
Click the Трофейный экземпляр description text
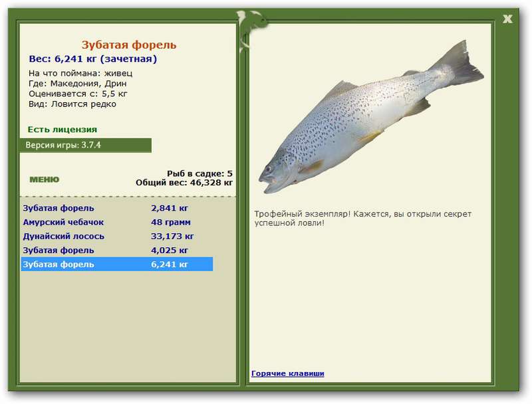(x=362, y=219)
